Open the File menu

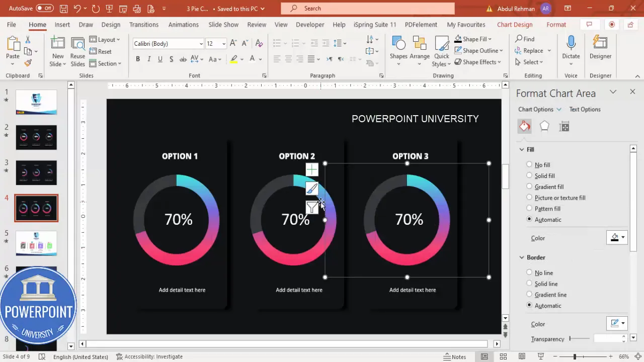click(12, 25)
